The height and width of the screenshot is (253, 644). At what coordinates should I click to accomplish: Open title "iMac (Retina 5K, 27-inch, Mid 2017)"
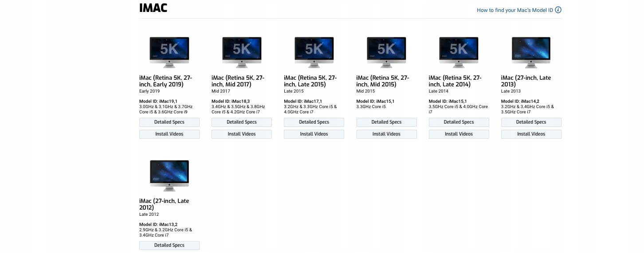[238, 81]
